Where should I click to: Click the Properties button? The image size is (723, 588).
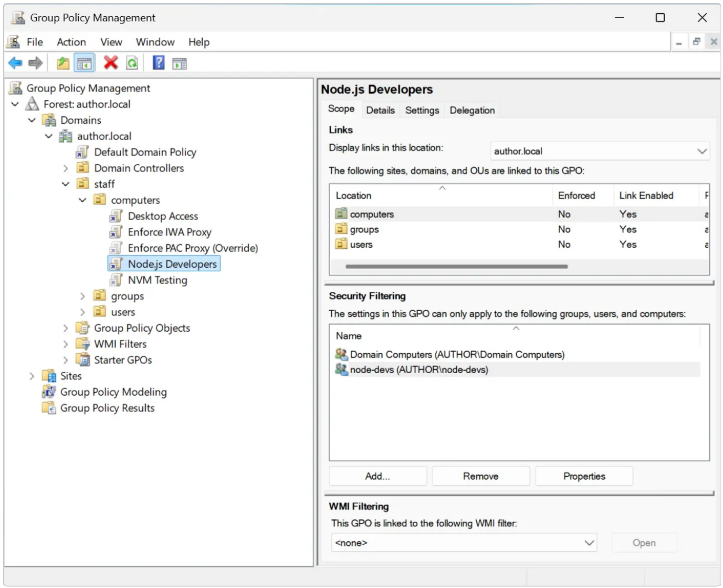[584, 476]
